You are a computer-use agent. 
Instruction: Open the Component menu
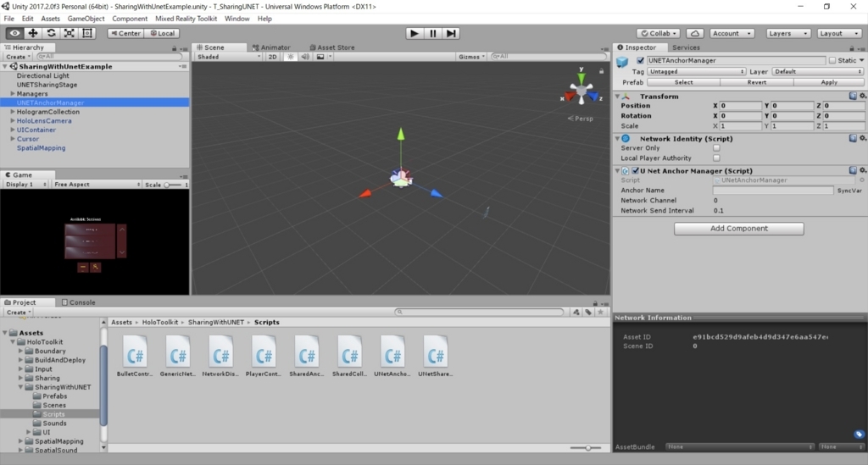pyautogui.click(x=130, y=19)
